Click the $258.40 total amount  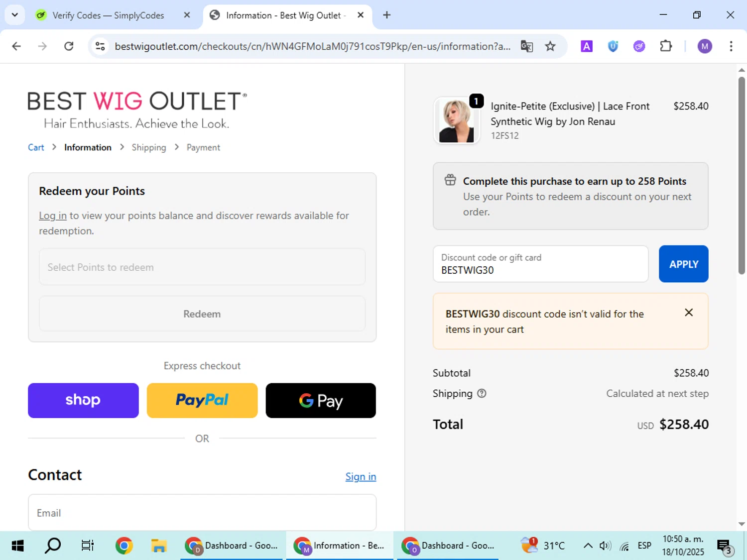coord(684,424)
